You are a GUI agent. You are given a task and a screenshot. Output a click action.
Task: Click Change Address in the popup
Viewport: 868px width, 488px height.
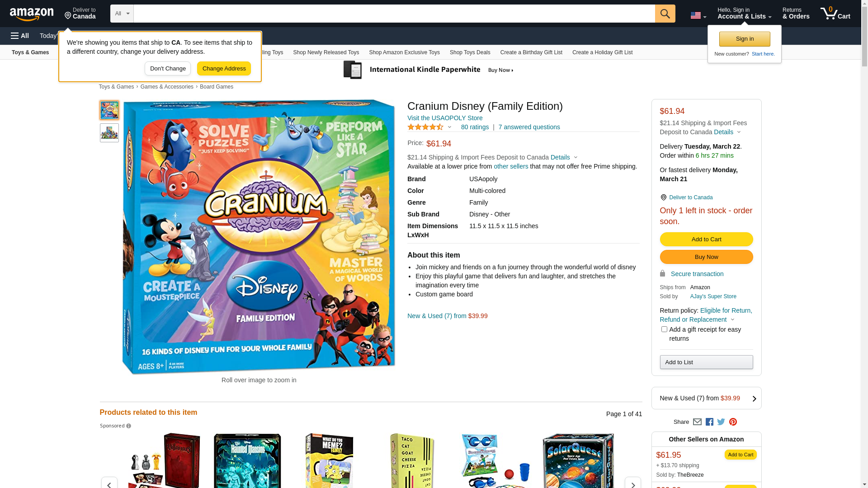(224, 69)
